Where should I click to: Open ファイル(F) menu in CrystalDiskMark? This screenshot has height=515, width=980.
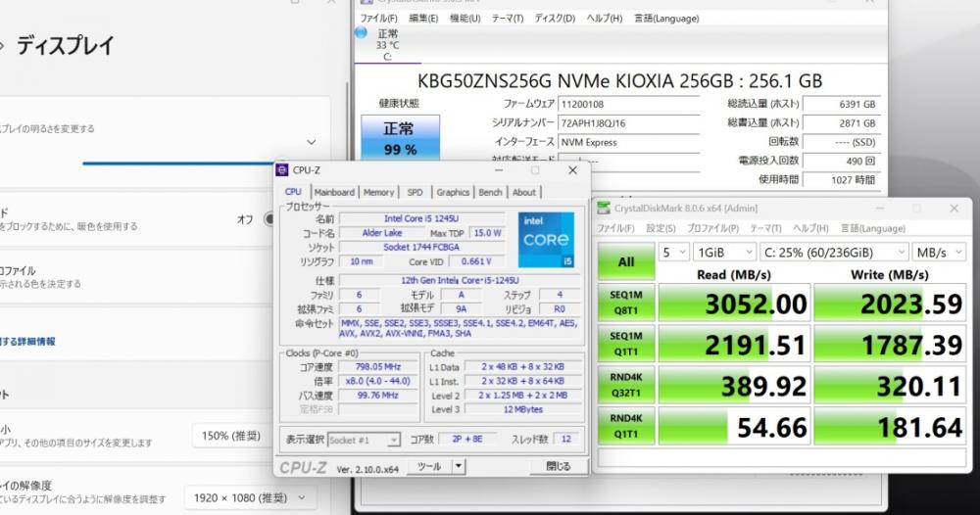tap(615, 228)
